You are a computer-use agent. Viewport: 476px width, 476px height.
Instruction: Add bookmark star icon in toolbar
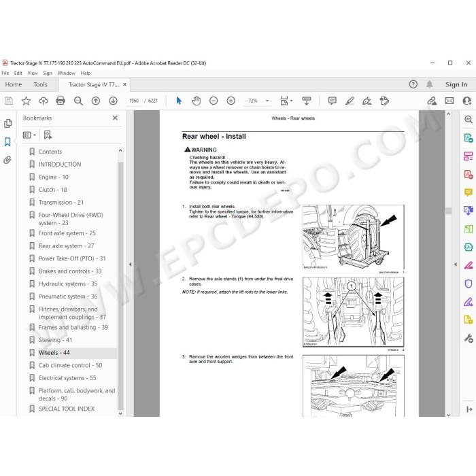[x=26, y=101]
